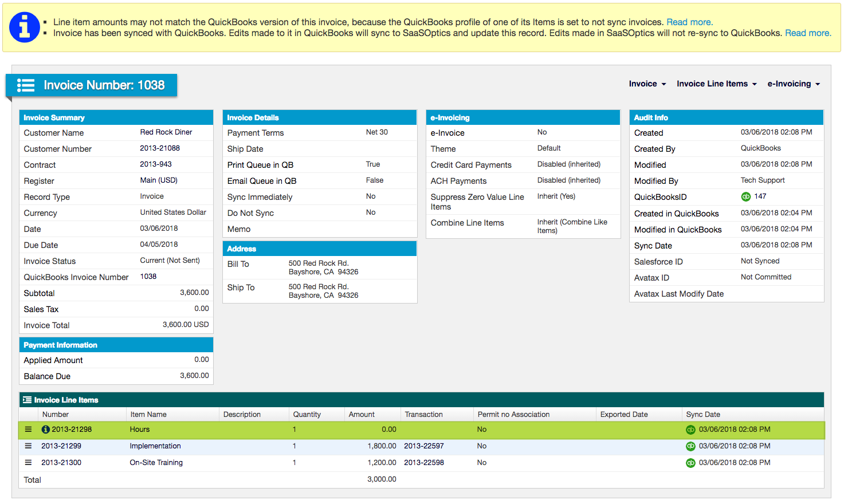Screen dimensions: 844x504
Task: Click the Ship To address text
Action: 324,291
